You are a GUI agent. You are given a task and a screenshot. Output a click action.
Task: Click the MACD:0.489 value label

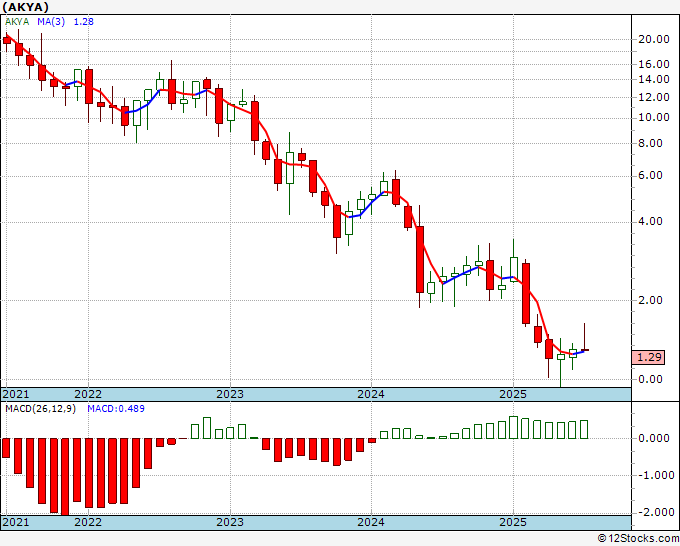pos(116,409)
